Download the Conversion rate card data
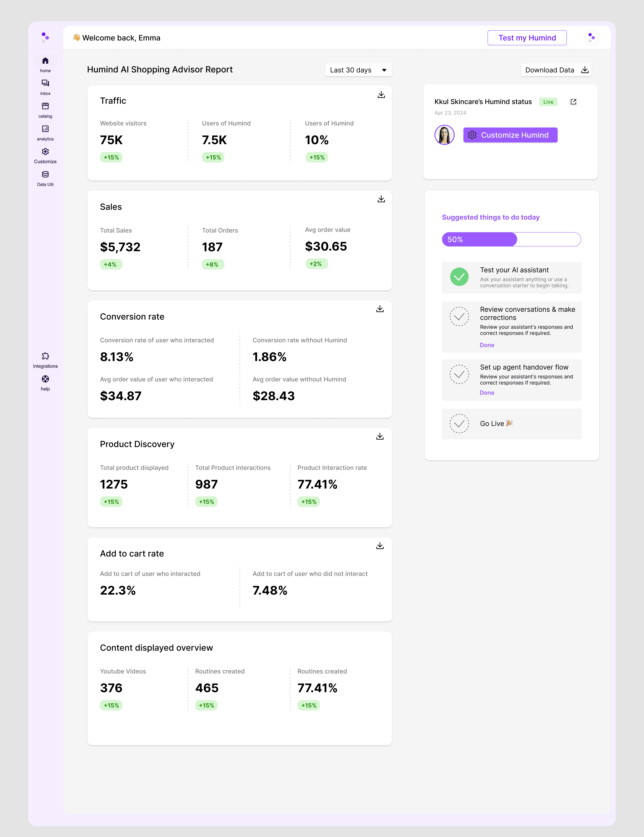Image resolution: width=644 pixels, height=837 pixels. click(380, 309)
